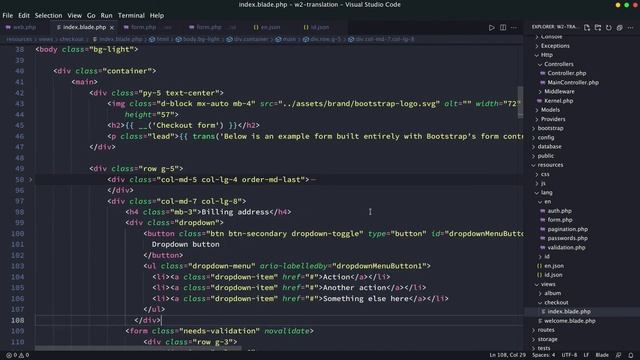Open the Help menu
This screenshot has width=640, height=360.
tap(157, 16)
